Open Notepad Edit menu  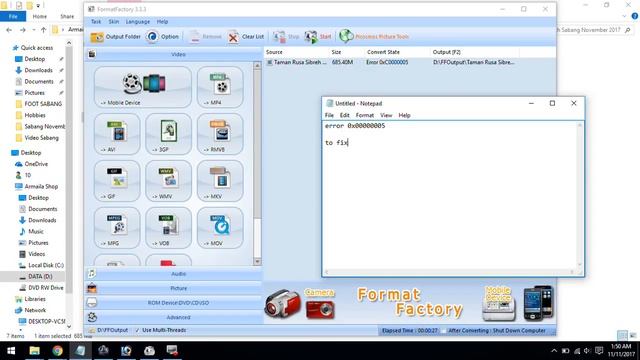click(344, 116)
